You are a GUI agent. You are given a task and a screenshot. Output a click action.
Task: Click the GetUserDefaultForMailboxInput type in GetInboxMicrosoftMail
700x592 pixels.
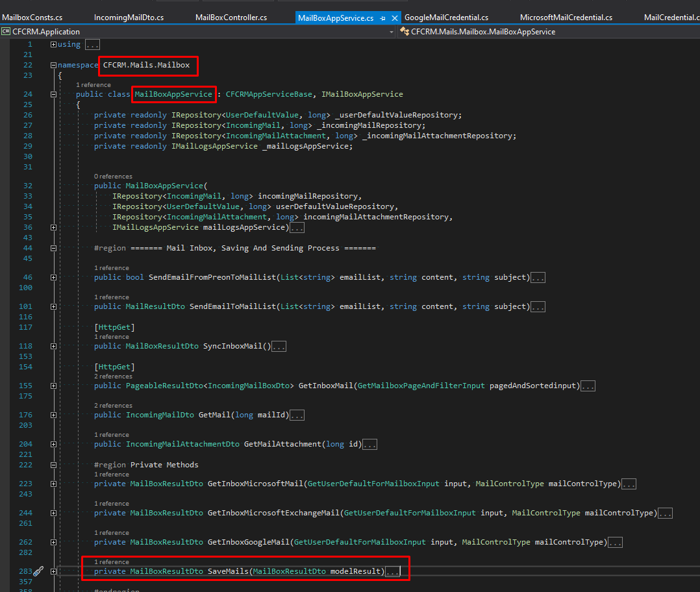[373, 484]
